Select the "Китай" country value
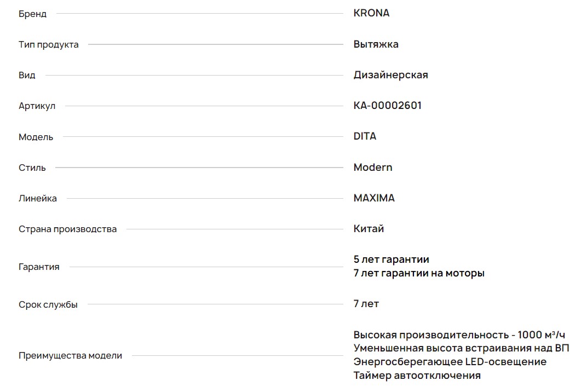 [x=369, y=228]
